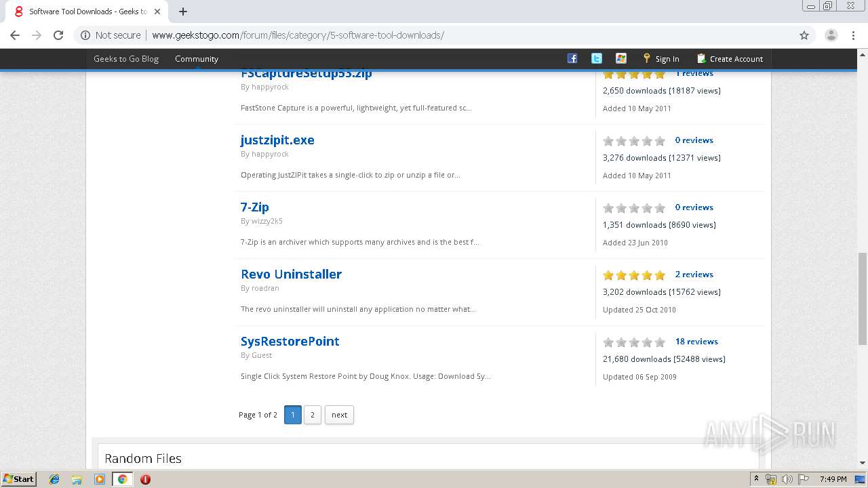Viewport: 868px width, 488px height.
Task: Click the star rating for justzipit.exe
Action: point(634,141)
